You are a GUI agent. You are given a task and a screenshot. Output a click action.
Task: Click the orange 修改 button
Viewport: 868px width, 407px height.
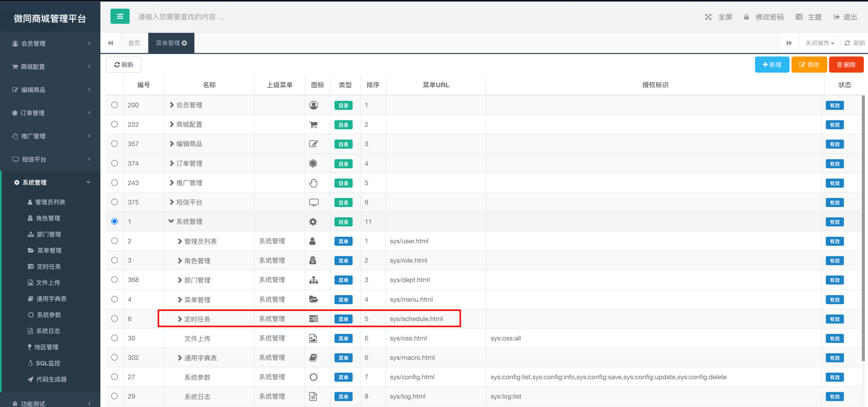pyautogui.click(x=809, y=64)
